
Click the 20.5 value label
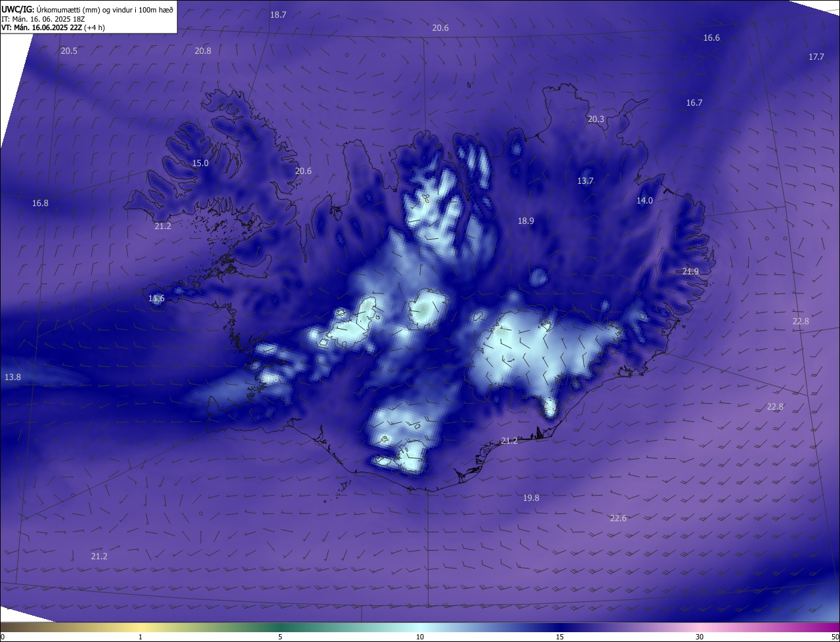pyautogui.click(x=69, y=51)
